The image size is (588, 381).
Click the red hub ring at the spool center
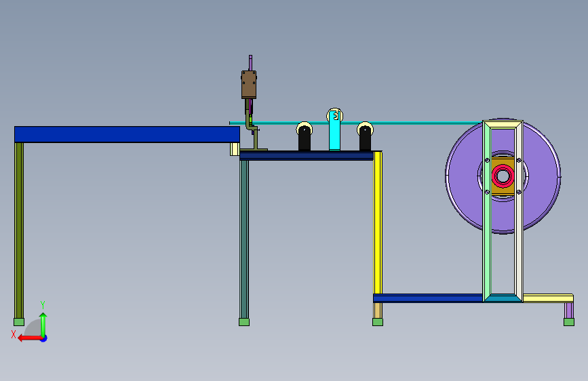tap(503, 176)
